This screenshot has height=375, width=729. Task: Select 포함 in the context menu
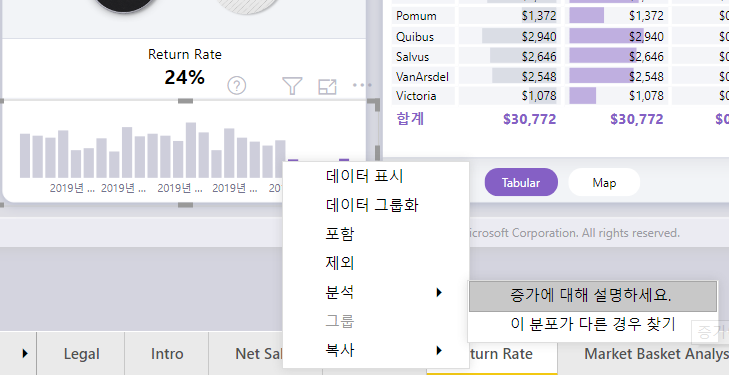[x=340, y=234]
